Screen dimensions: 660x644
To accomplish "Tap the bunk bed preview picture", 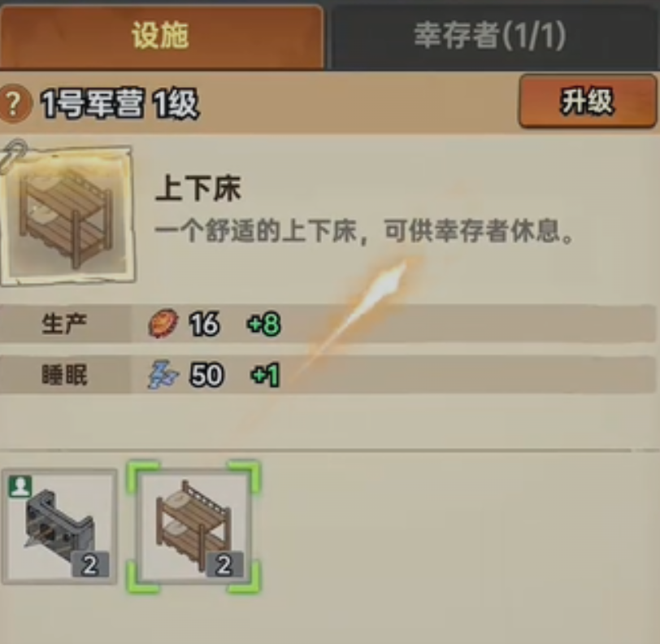I will tap(68, 215).
